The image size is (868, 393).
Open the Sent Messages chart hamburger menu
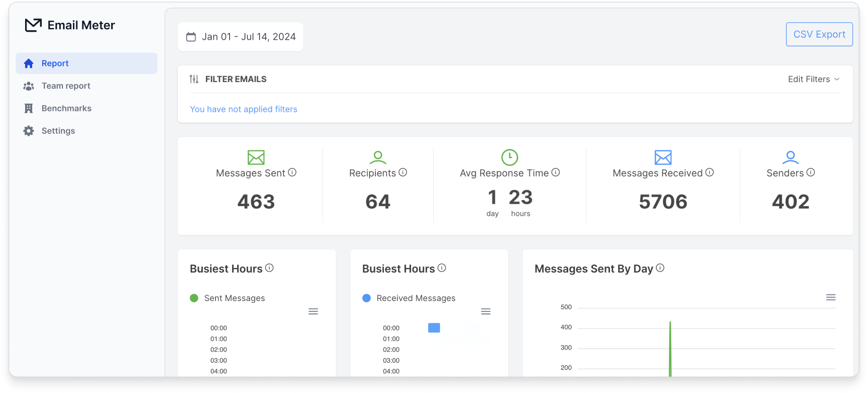[313, 311]
